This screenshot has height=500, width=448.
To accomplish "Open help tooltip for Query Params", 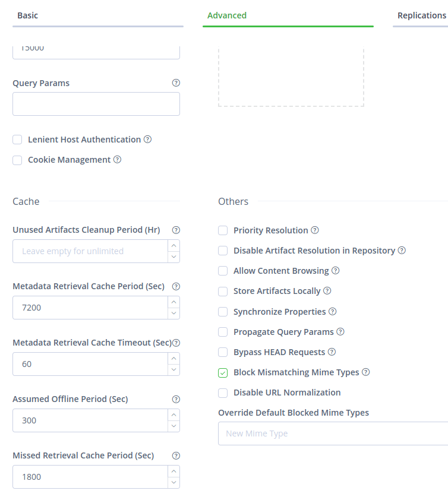I will click(x=176, y=83).
